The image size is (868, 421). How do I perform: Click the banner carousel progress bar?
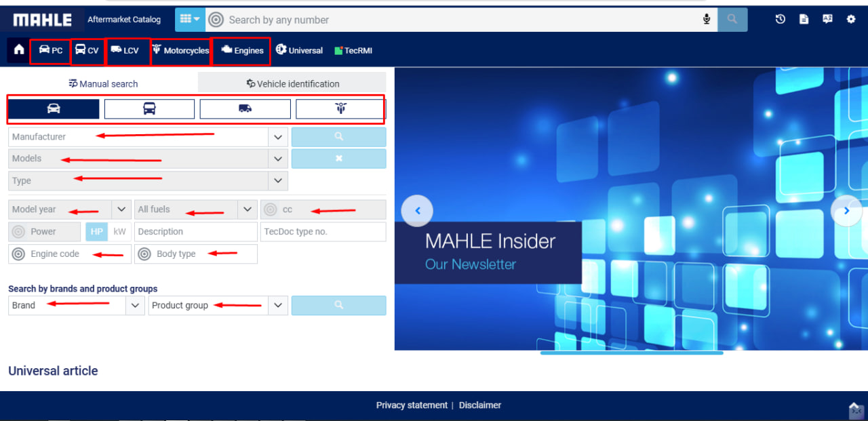pyautogui.click(x=631, y=353)
